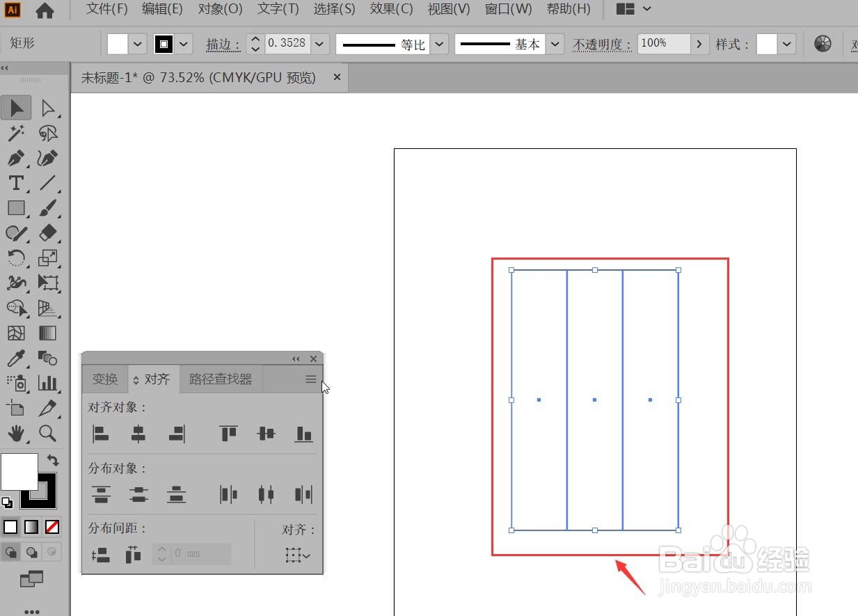Select the Zoom magnifier tool

[x=47, y=434]
